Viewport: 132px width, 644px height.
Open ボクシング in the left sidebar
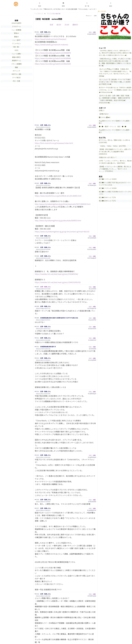(x=17, y=71)
